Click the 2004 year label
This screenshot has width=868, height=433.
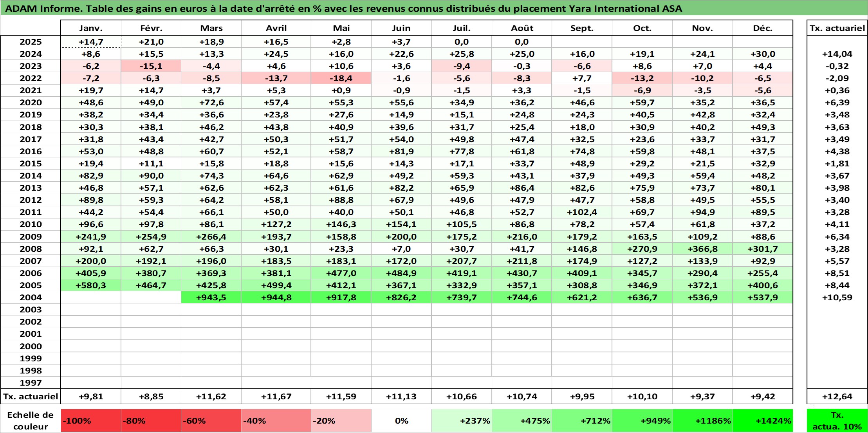(31, 298)
